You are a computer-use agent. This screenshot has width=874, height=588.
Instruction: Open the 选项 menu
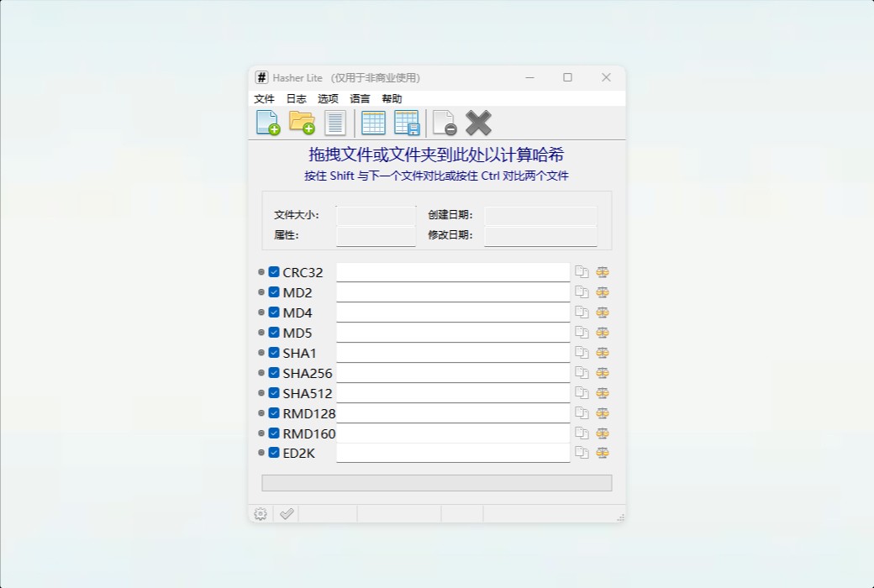(328, 98)
